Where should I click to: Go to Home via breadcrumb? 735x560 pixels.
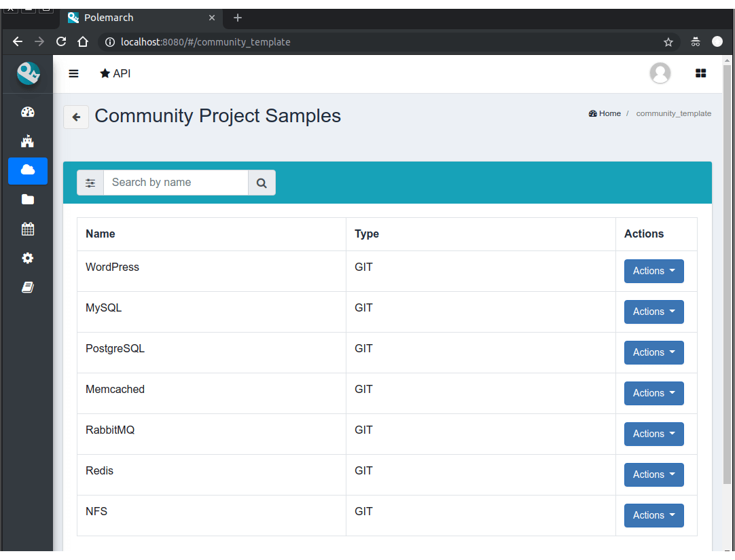[605, 113]
